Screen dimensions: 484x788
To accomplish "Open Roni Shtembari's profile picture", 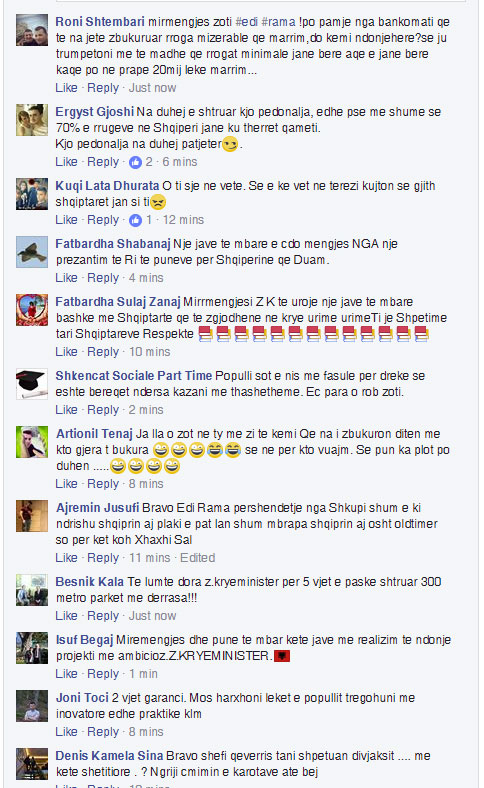I will 32,30.
